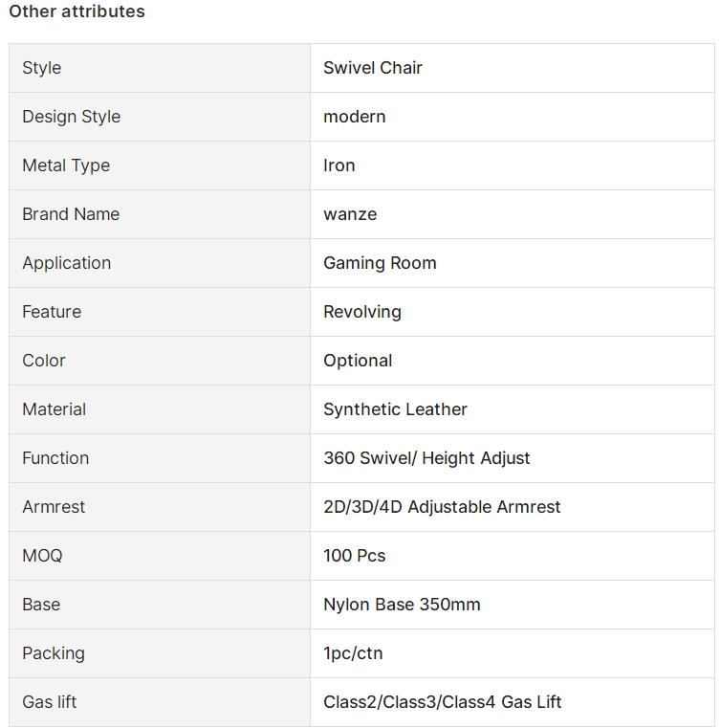This screenshot has width=721, height=728.
Task: Click the 'Metal Type' attribute label
Action: point(66,165)
